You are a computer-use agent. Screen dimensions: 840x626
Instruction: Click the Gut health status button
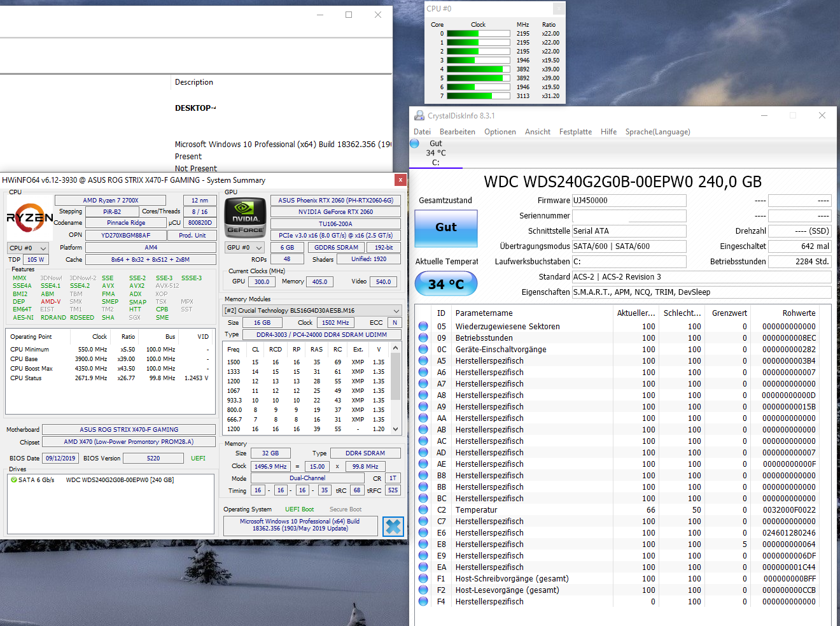(446, 228)
